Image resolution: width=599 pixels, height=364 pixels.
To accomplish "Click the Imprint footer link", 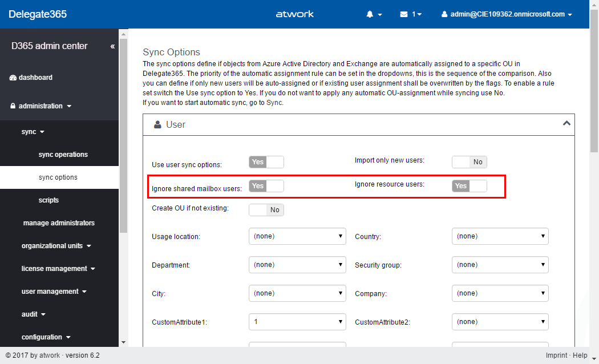I will (x=556, y=355).
